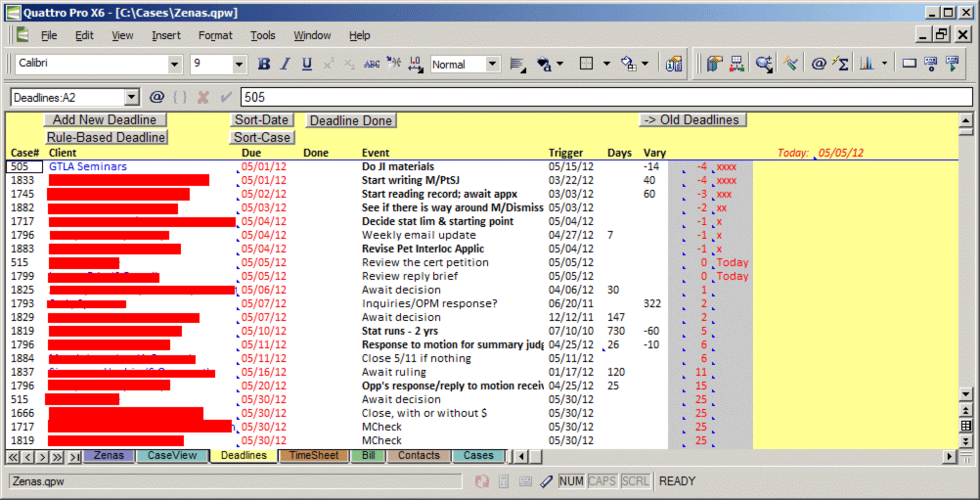Image resolution: width=980 pixels, height=500 pixels.
Task: Open the Format menu
Action: tap(215, 35)
